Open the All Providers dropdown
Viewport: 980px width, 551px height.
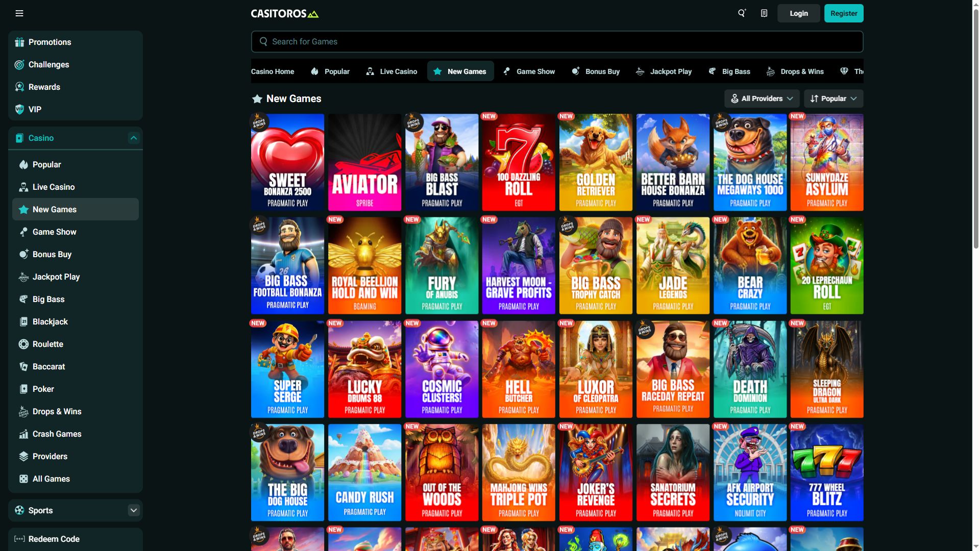pyautogui.click(x=762, y=98)
